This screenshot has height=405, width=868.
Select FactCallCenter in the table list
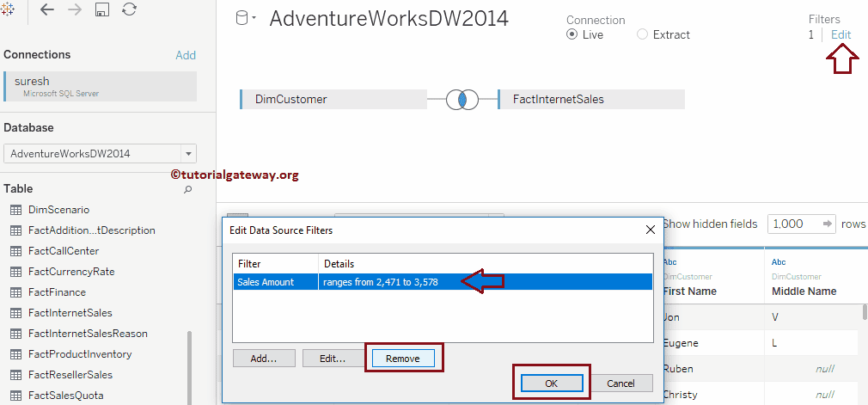(x=64, y=251)
